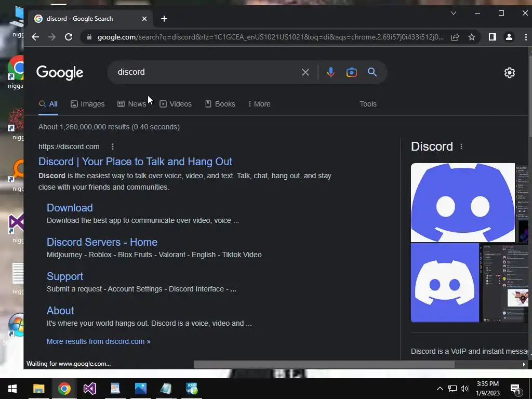Click More results from discord.com
The height and width of the screenshot is (399, 532).
point(98,341)
